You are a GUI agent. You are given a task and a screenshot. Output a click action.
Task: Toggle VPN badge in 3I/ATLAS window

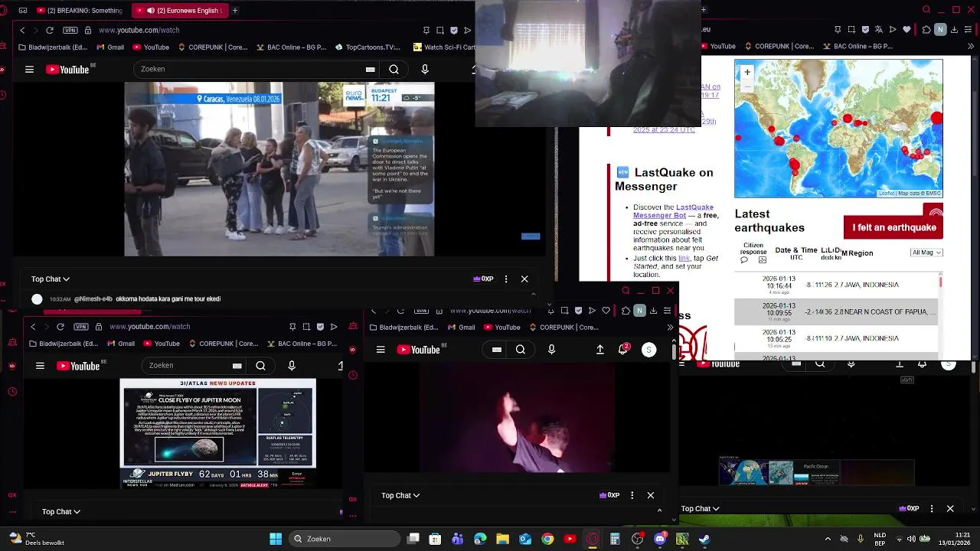click(81, 327)
